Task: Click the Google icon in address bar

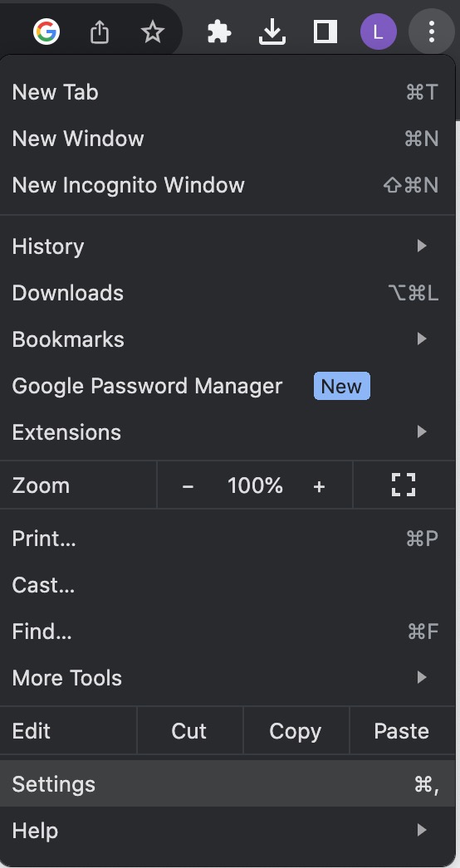Action: (x=46, y=32)
